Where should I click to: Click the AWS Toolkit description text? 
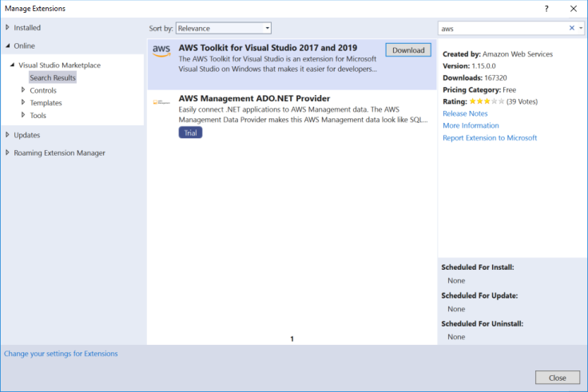point(277,64)
